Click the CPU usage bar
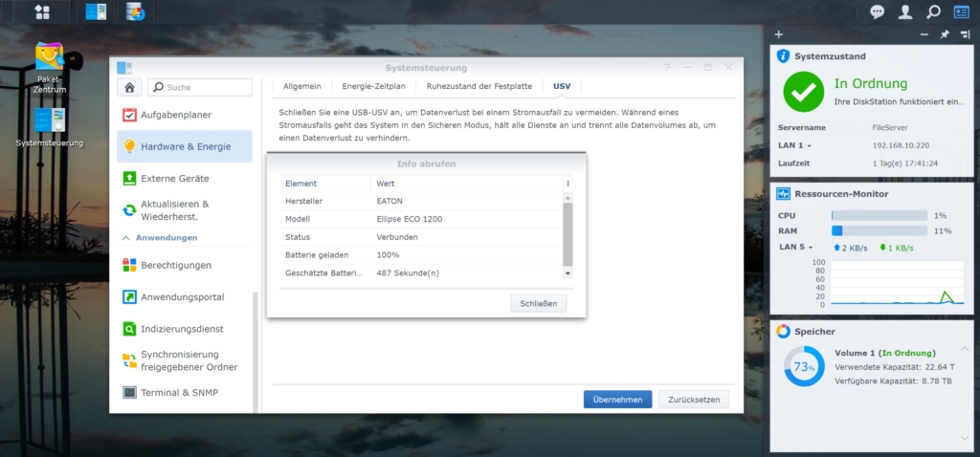 pos(880,215)
